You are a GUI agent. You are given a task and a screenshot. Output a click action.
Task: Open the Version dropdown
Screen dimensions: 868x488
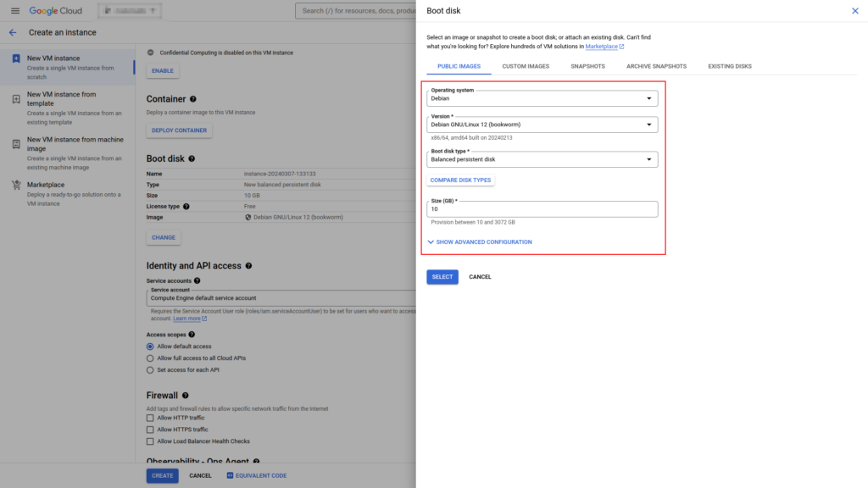(542, 125)
